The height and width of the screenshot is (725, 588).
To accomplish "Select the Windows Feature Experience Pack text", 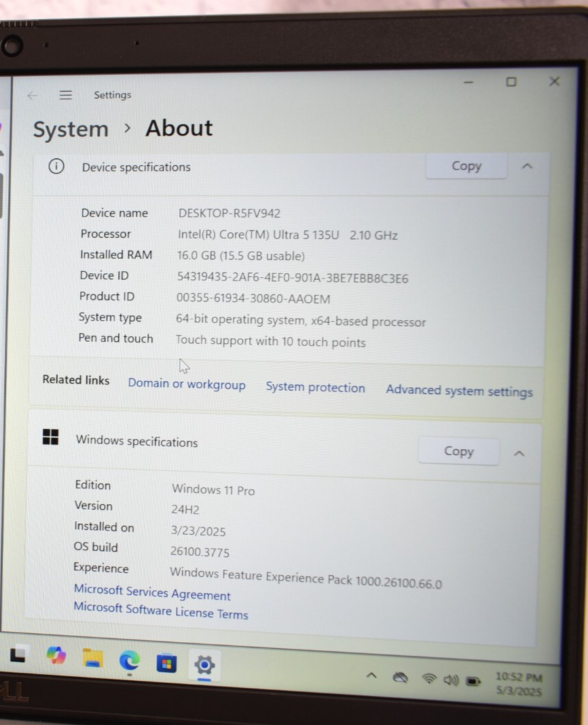I will pyautogui.click(x=306, y=578).
